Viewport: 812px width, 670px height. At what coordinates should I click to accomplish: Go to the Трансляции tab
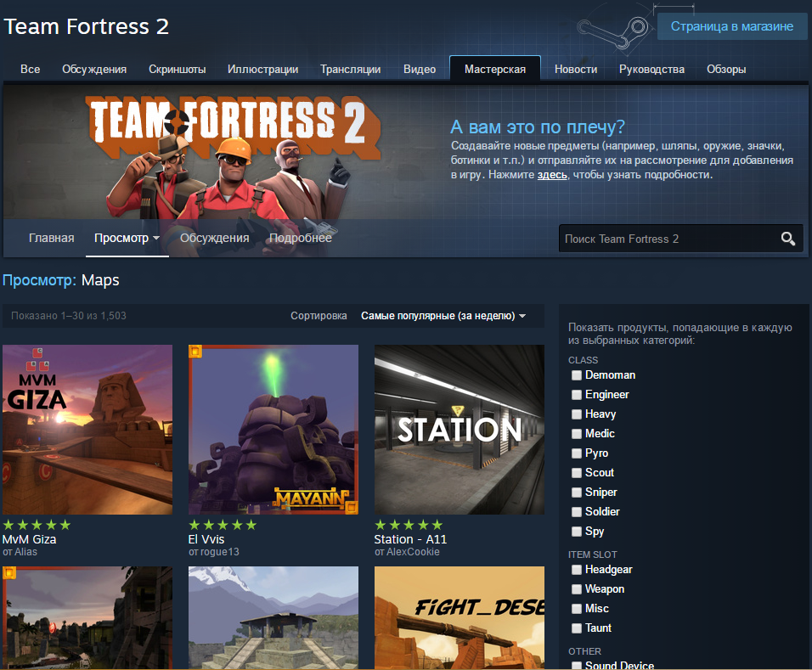[350, 69]
